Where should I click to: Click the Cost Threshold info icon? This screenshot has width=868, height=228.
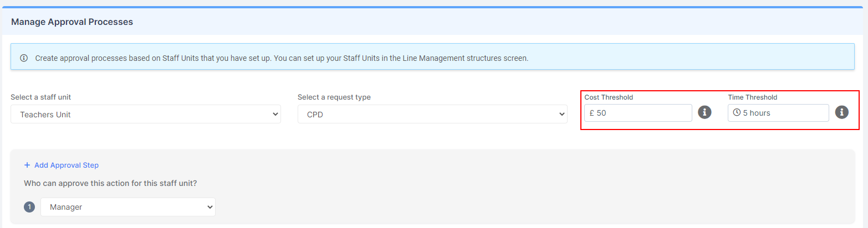click(x=704, y=112)
